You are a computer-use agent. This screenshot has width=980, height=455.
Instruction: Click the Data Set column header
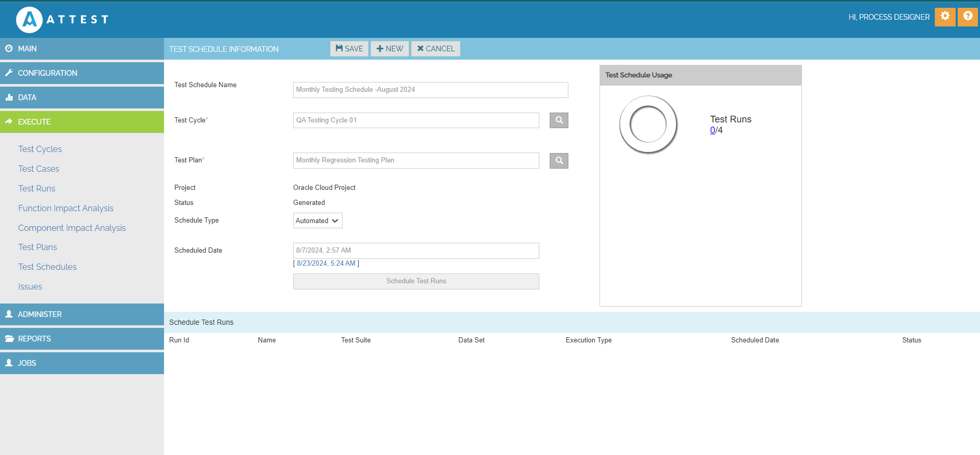(x=471, y=340)
